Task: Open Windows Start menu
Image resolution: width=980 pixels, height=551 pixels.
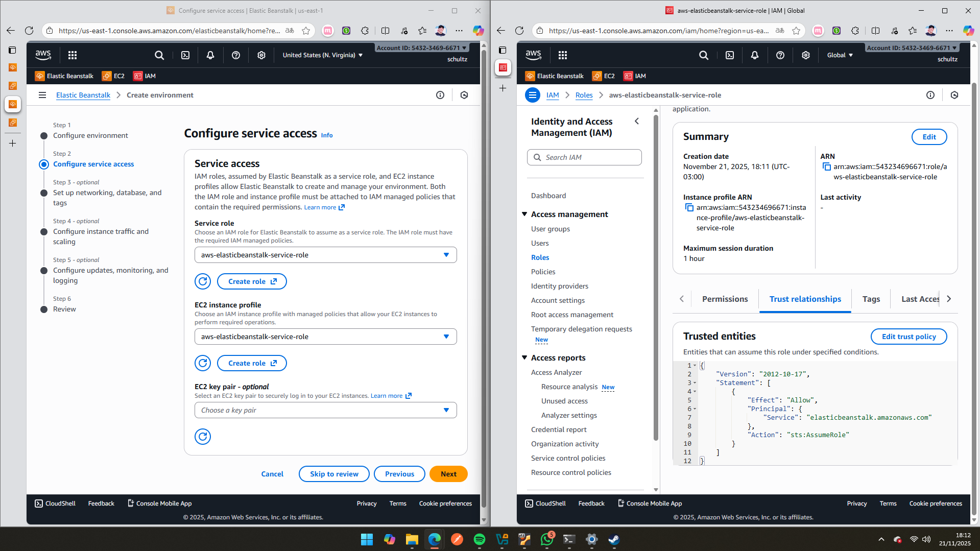Action: tap(367, 539)
